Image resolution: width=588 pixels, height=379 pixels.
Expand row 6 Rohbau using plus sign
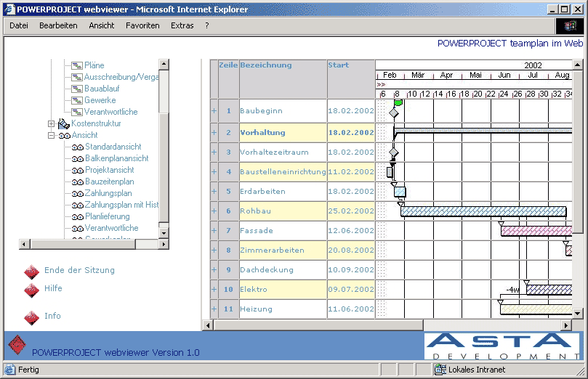pyautogui.click(x=214, y=211)
